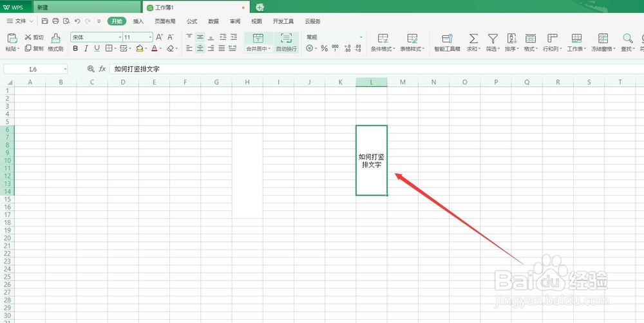Viewport: 644px width, 323px height.
Task: Open the 插入 (Insert) ribbon tab
Action: click(138, 21)
